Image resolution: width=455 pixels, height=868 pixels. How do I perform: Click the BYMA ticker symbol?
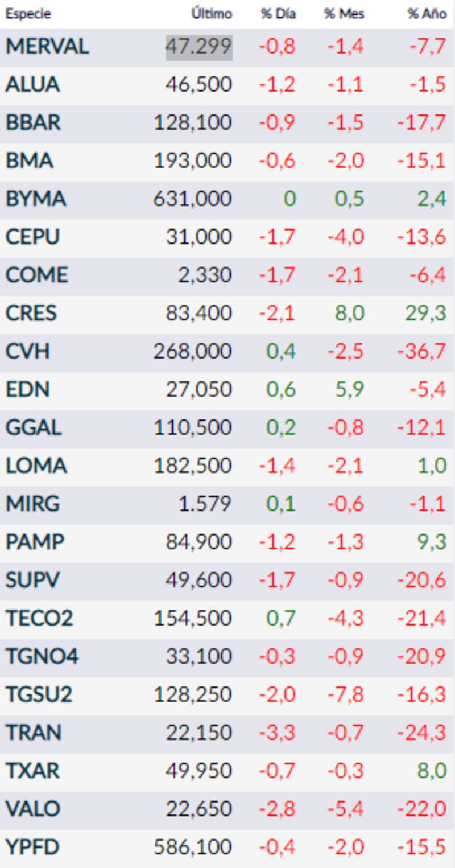36,199
